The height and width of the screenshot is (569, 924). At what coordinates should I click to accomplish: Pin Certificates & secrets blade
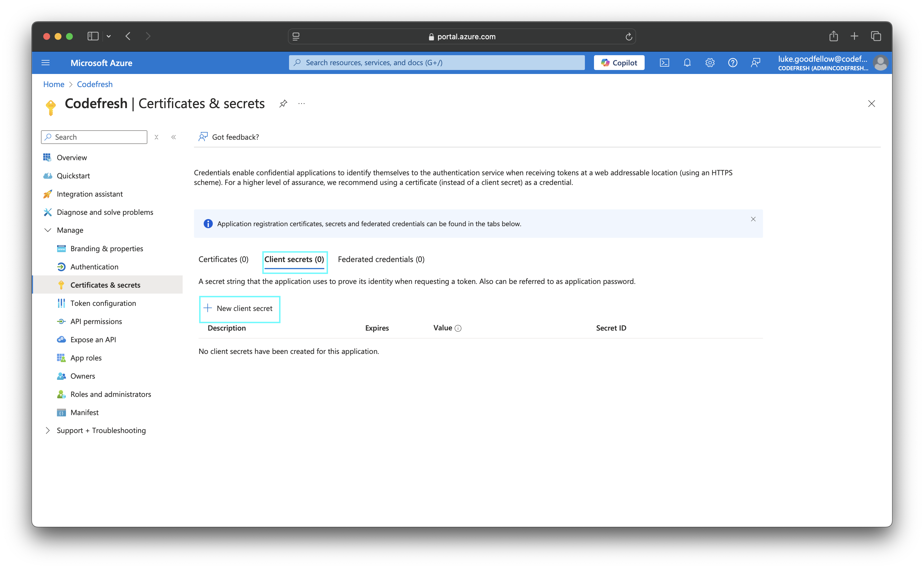[x=283, y=104]
